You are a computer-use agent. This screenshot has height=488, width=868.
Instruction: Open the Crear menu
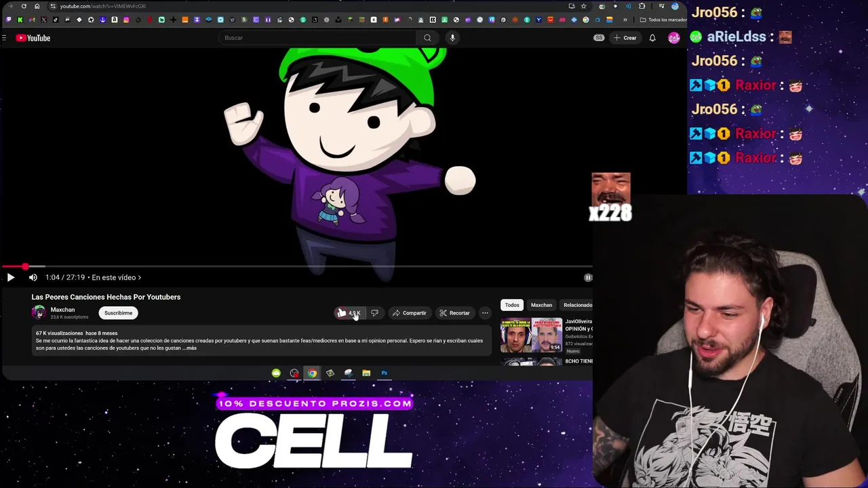point(625,38)
